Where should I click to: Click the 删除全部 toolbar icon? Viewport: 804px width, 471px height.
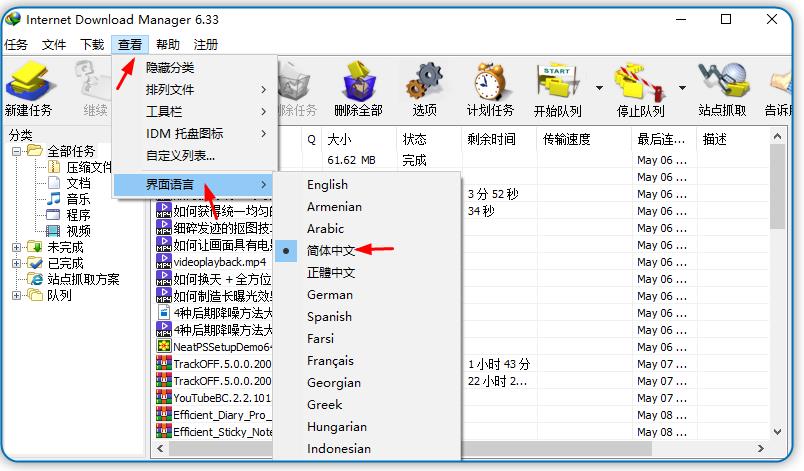pyautogui.click(x=358, y=81)
